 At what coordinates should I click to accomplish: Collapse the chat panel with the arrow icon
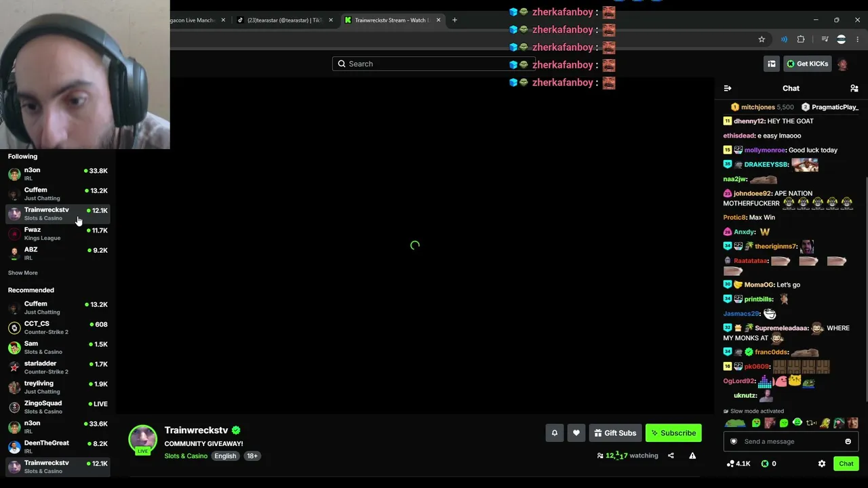tap(728, 88)
